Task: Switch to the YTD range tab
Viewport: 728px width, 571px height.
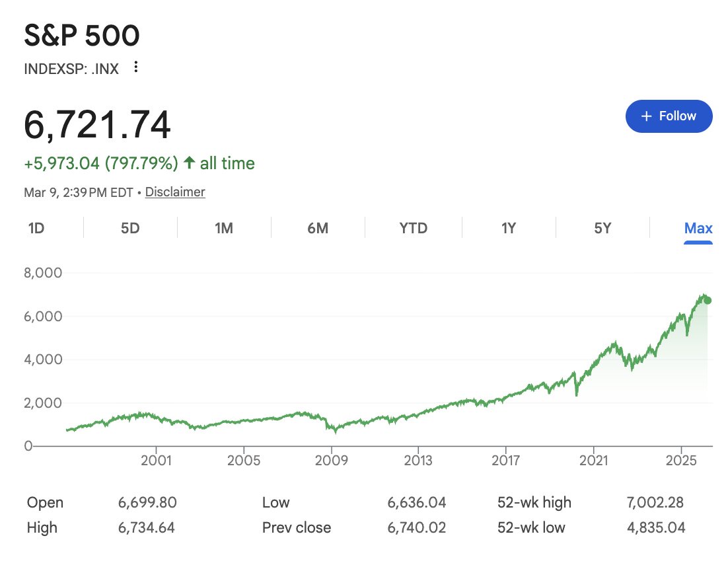Action: 413,229
